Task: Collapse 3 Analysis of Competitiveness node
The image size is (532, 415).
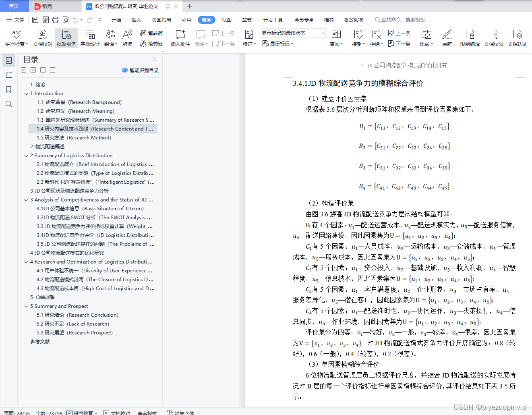Action: 26,200
